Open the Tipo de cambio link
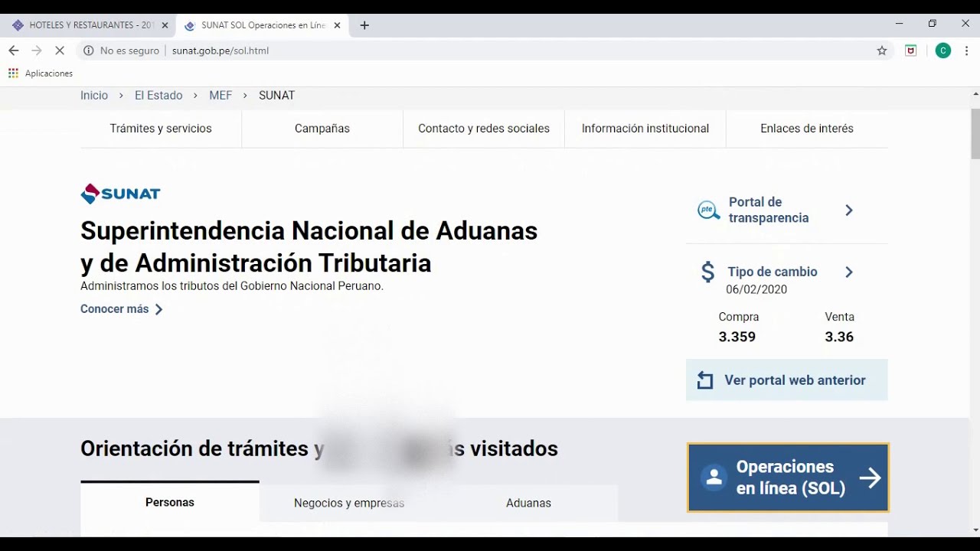 click(x=773, y=272)
